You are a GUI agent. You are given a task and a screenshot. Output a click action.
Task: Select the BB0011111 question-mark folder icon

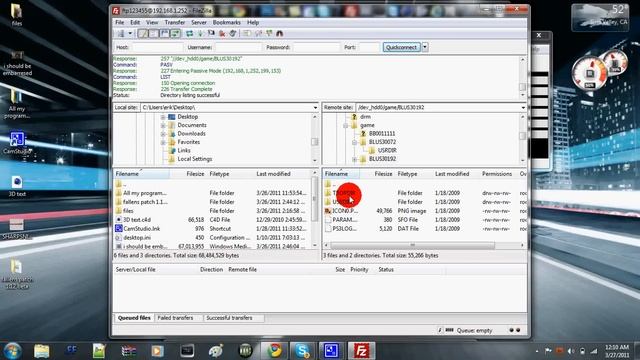pyautogui.click(x=363, y=133)
